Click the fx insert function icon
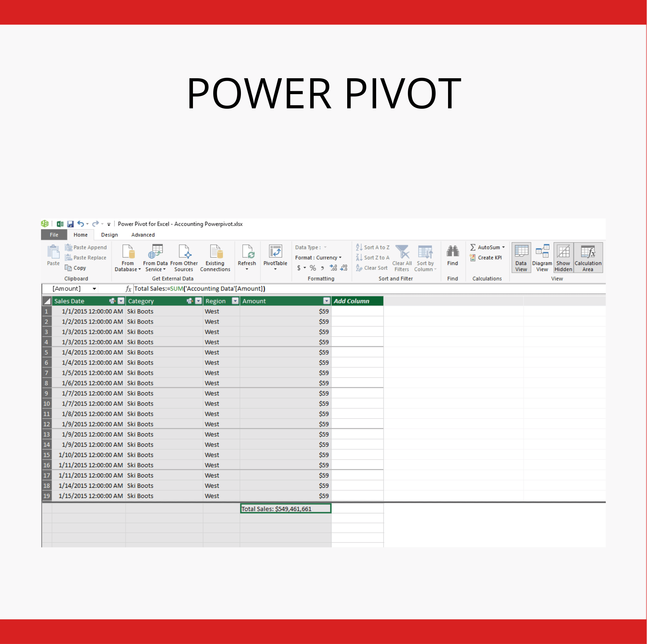 click(128, 289)
